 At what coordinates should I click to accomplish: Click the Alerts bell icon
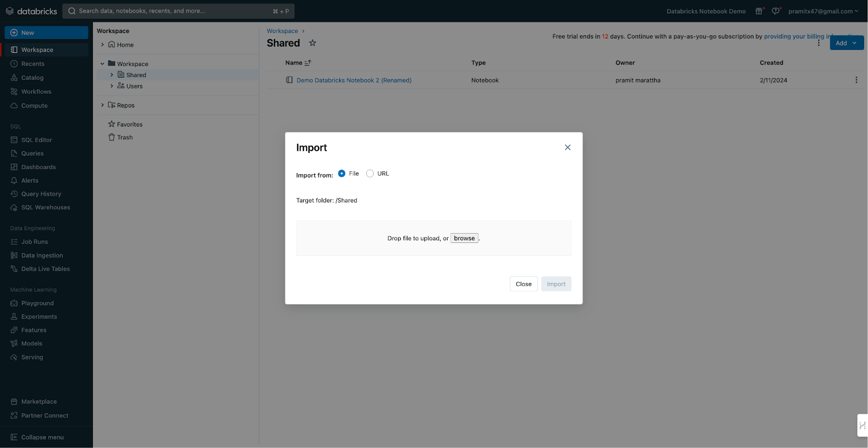point(14,181)
